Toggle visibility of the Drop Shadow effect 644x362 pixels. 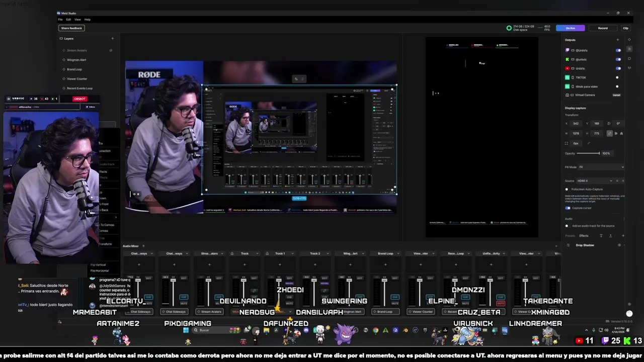pyautogui.click(x=619, y=245)
